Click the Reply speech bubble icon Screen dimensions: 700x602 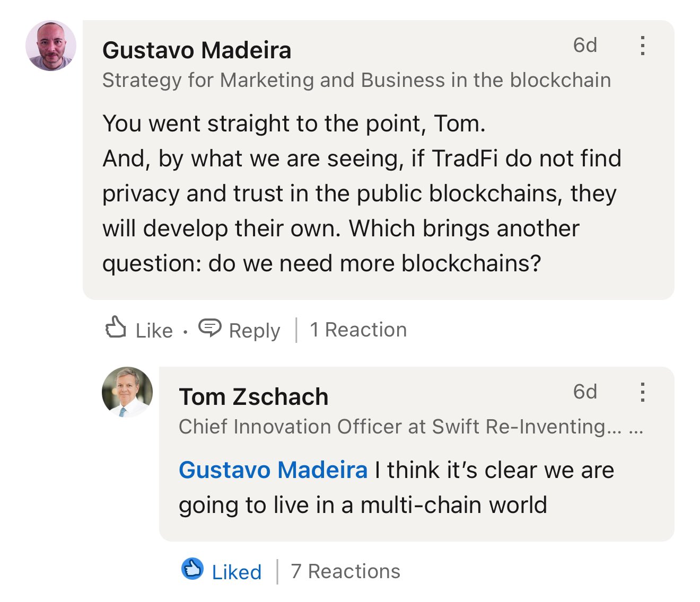click(x=209, y=328)
